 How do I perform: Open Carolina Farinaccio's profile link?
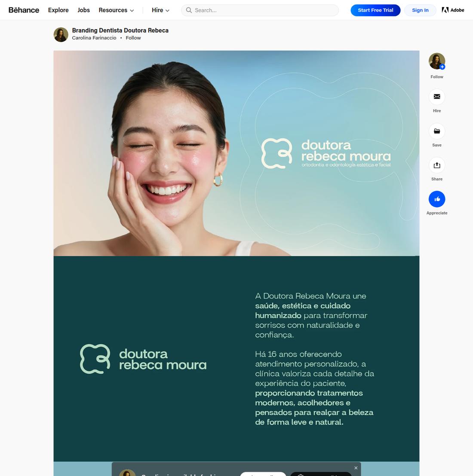[x=94, y=38]
